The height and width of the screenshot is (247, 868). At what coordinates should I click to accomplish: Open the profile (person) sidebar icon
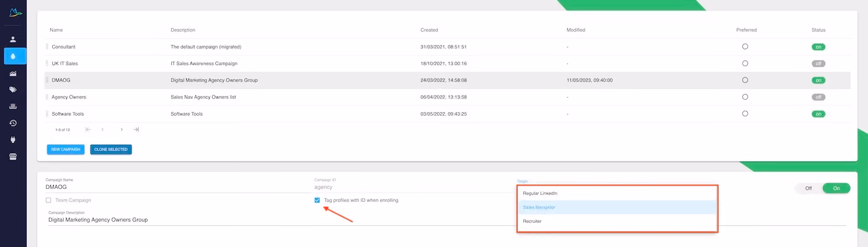pos(13,40)
